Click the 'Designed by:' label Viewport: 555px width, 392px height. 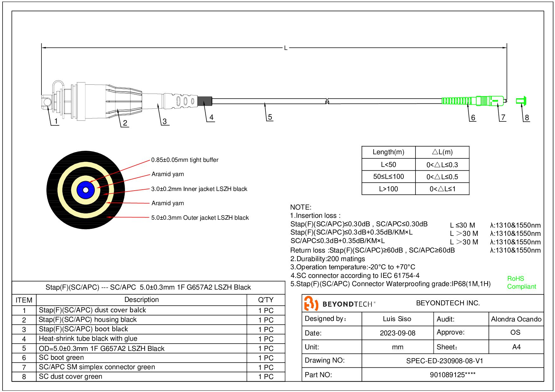tap(326, 319)
